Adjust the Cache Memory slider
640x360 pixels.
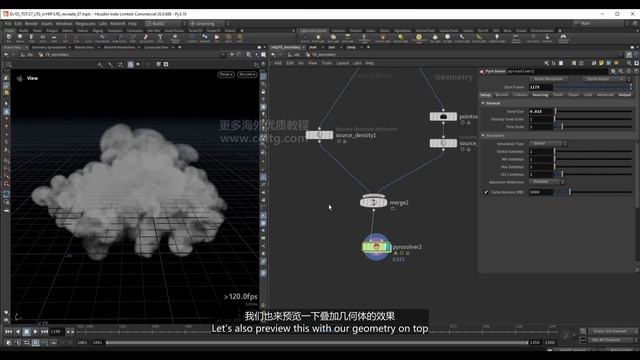click(593, 192)
